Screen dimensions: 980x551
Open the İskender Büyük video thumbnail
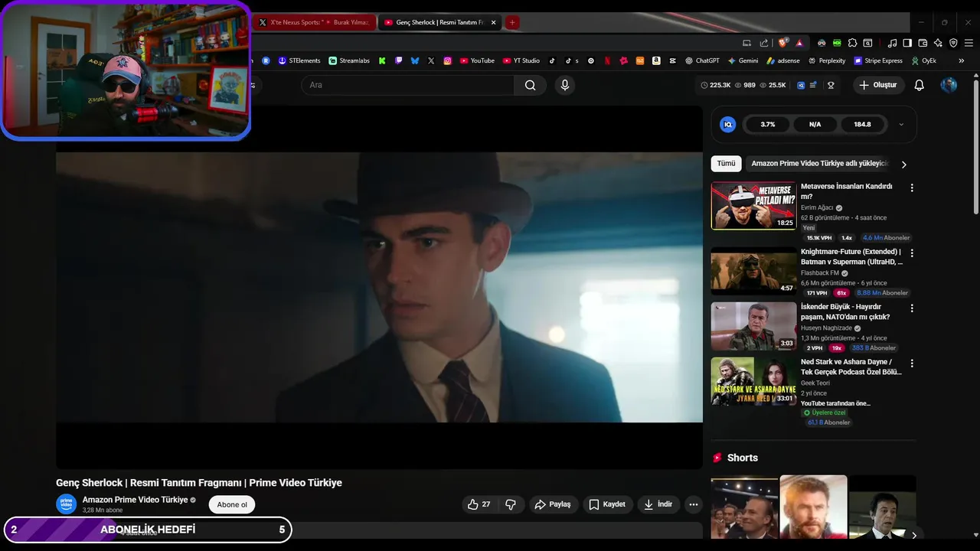[754, 326]
